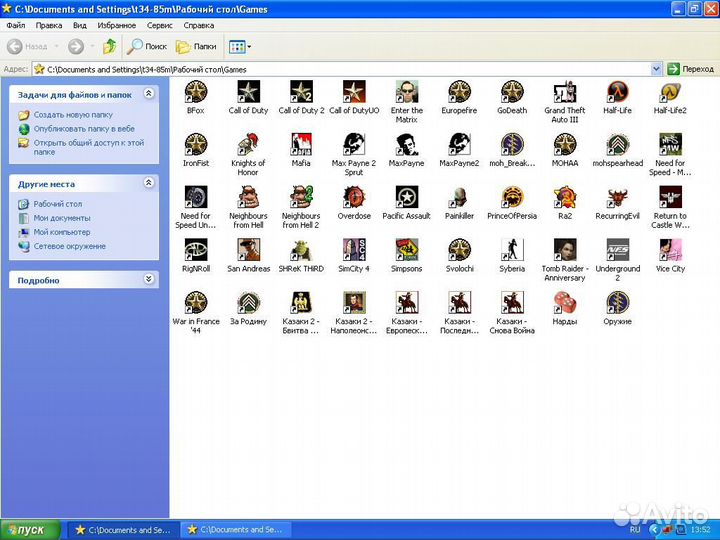The image size is (720, 540).
Task: Go up one folder level
Action: point(110,46)
